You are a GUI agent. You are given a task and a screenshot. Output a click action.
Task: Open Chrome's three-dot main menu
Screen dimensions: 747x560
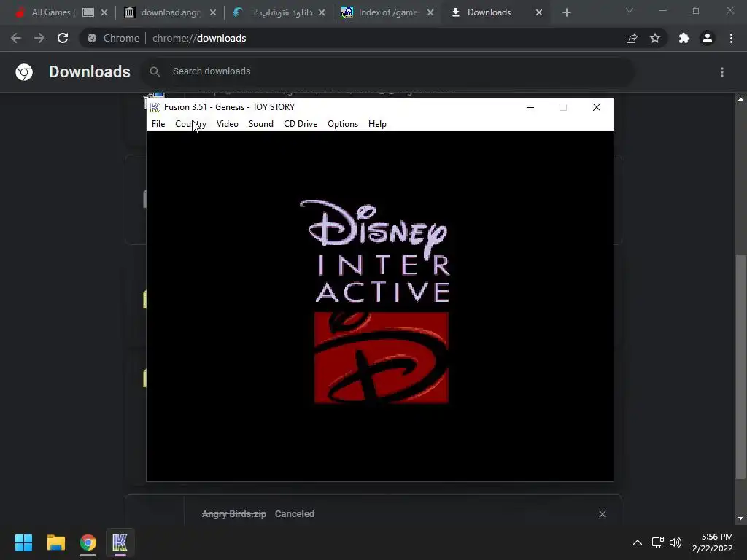click(x=731, y=38)
